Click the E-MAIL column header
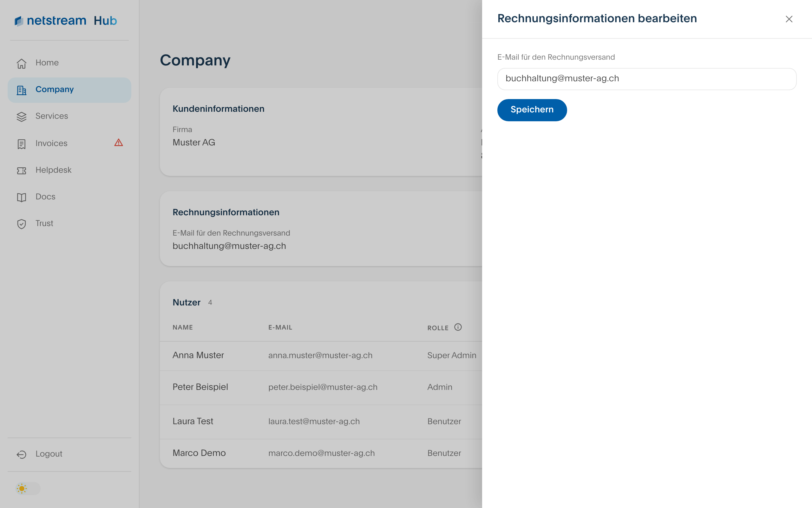The width and height of the screenshot is (812, 508). click(x=280, y=327)
